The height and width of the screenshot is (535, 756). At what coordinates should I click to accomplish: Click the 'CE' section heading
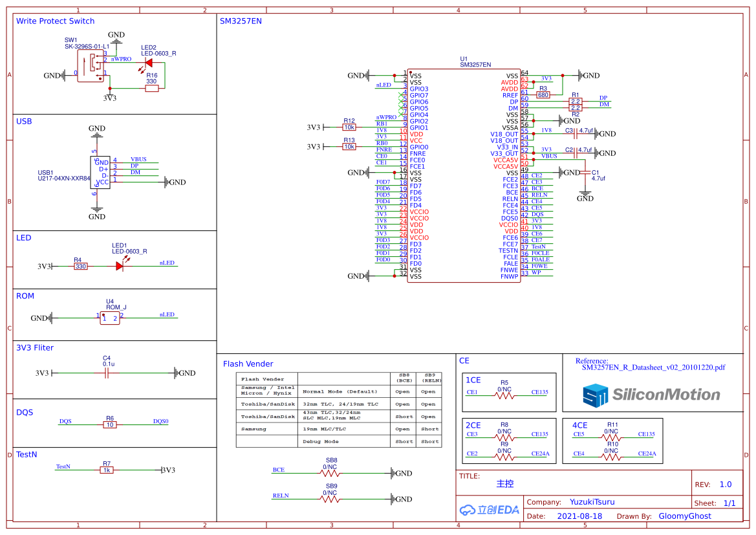[464, 361]
